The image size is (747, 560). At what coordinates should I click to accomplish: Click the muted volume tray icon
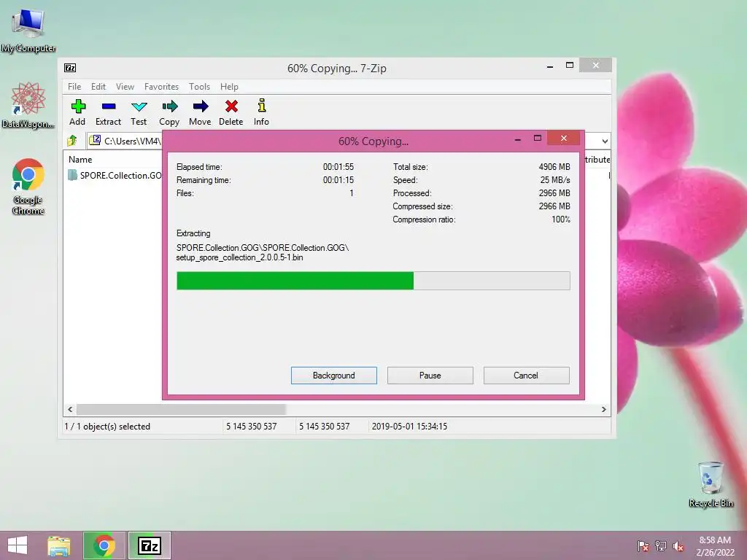678,545
